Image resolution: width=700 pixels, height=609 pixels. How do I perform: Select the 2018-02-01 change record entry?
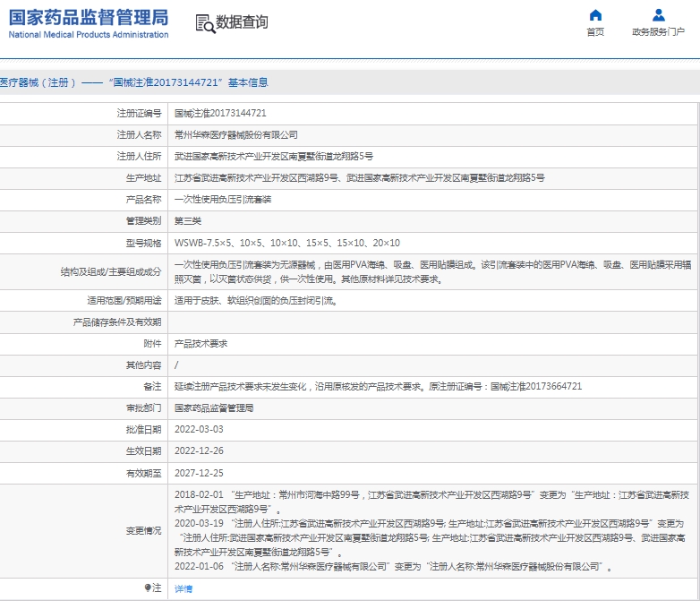431,502
